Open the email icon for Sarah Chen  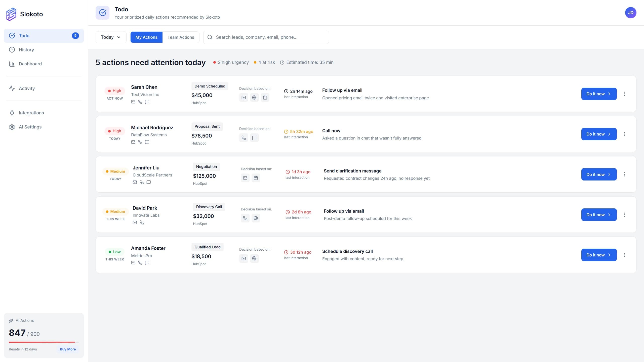coord(133,102)
